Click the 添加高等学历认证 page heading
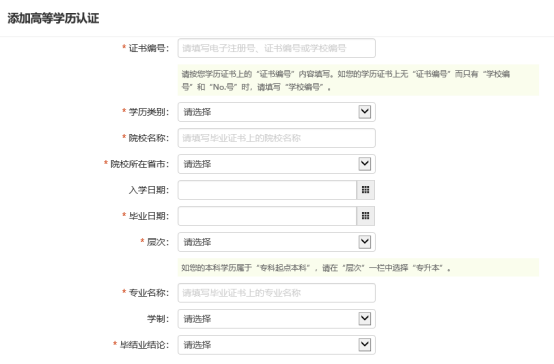This screenshot has width=554, height=364. pyautogui.click(x=53, y=18)
